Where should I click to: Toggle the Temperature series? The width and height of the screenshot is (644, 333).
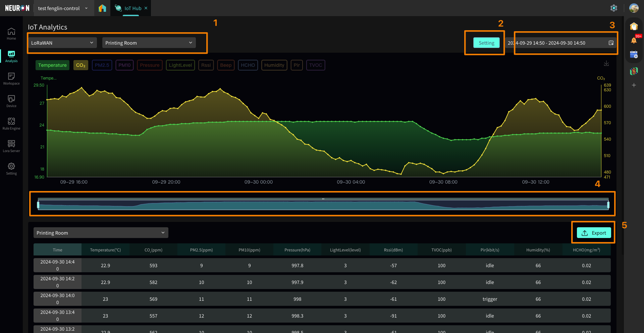coord(52,65)
